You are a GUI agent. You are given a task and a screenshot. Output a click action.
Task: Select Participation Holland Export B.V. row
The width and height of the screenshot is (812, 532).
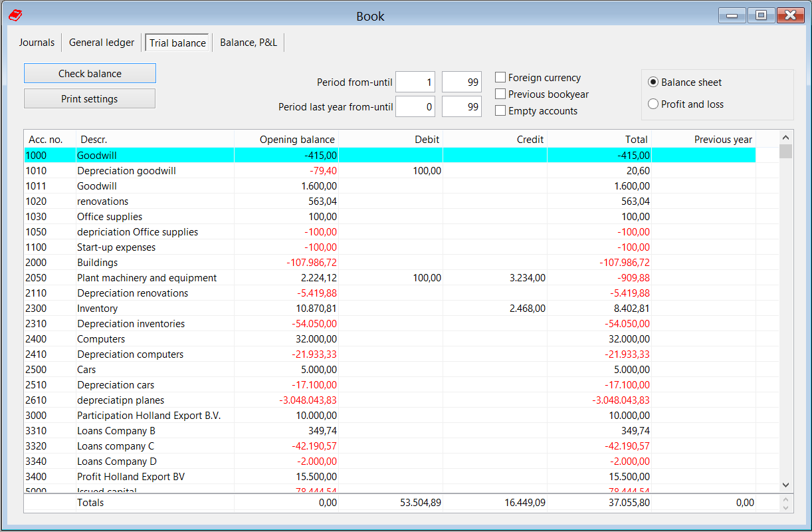pyautogui.click(x=390, y=416)
